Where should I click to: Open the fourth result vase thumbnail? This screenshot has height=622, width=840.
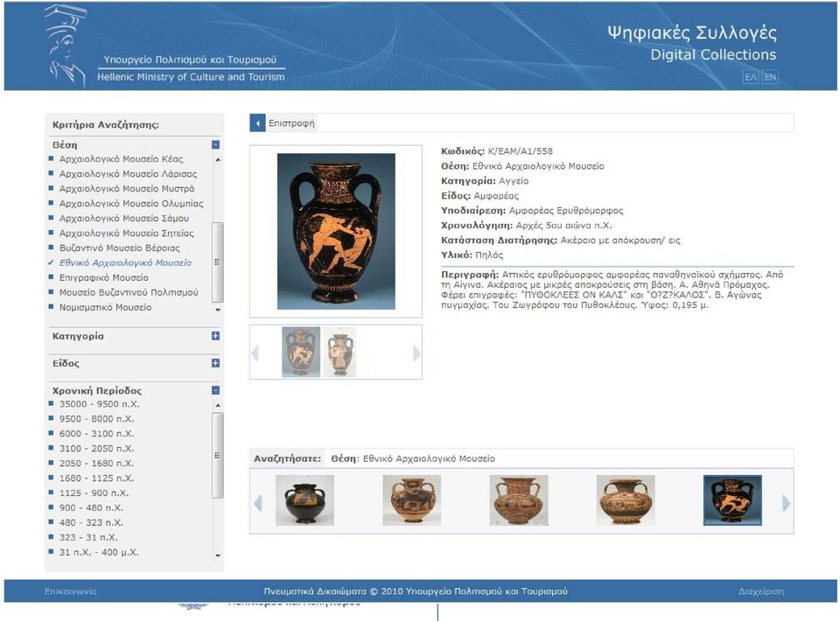click(x=625, y=500)
